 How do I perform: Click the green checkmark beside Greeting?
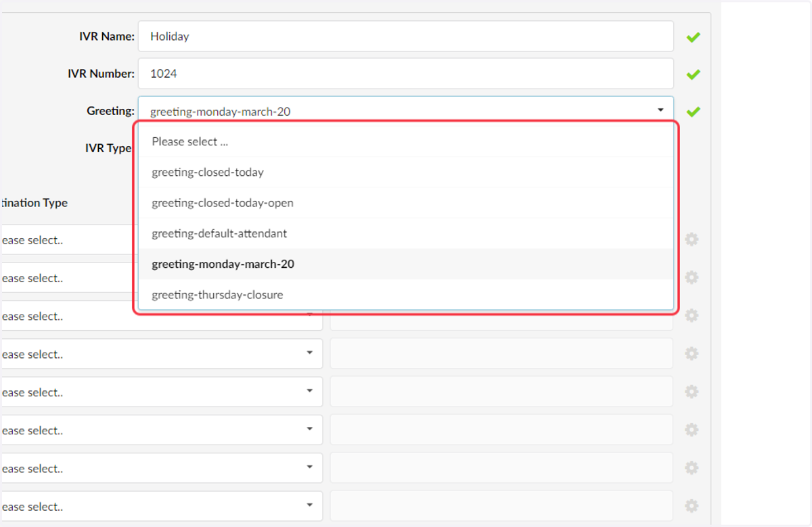click(693, 112)
